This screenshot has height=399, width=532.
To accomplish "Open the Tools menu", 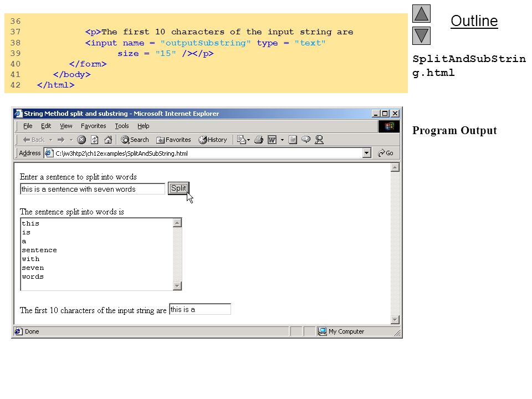I will tap(122, 126).
